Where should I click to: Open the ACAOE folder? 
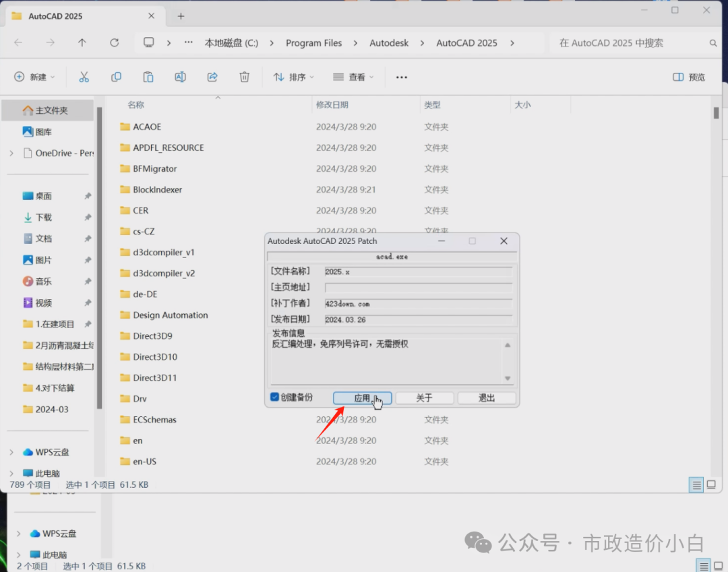[147, 127]
